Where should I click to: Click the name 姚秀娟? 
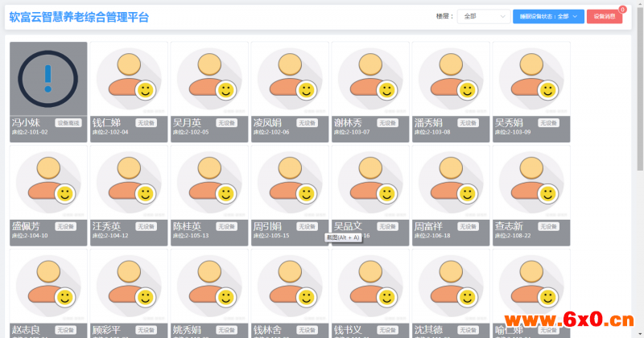point(187,329)
